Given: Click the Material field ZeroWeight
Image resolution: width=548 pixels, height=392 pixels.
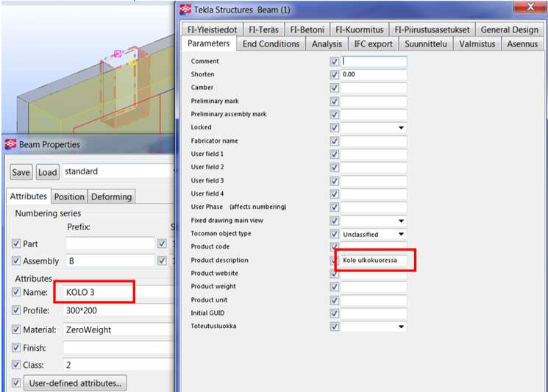Looking at the screenshot, I should pyautogui.click(x=118, y=329).
